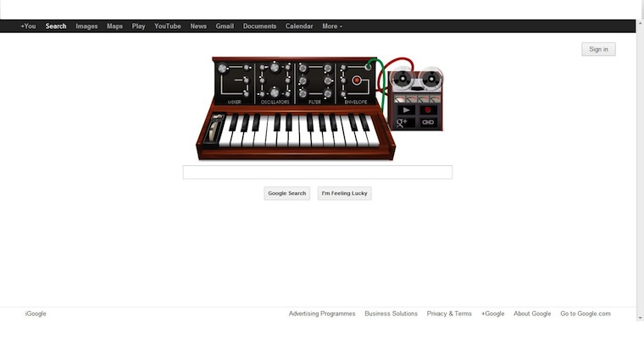Select Search in the top bar
The height and width of the screenshot is (339, 644).
pyautogui.click(x=56, y=26)
